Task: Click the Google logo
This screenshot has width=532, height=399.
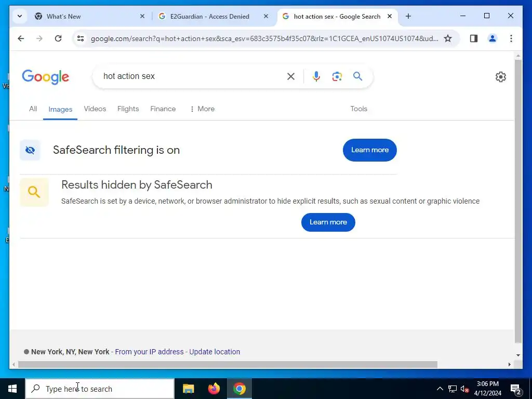Action: [x=46, y=77]
